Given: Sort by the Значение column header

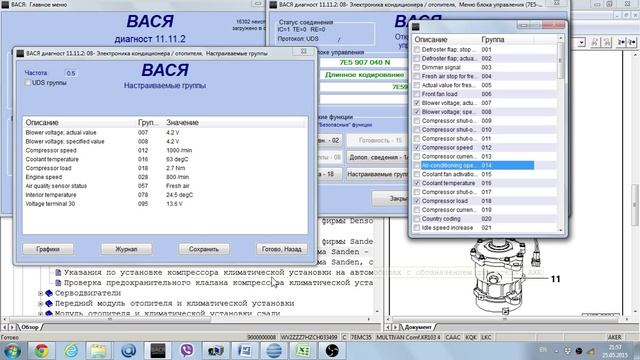Looking at the screenshot, I should (x=182, y=122).
